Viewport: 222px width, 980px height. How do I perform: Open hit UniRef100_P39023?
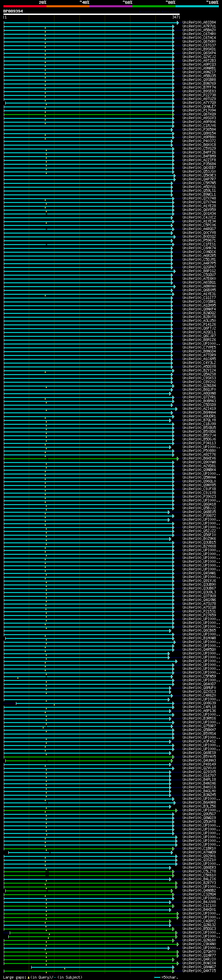click(x=199, y=496)
